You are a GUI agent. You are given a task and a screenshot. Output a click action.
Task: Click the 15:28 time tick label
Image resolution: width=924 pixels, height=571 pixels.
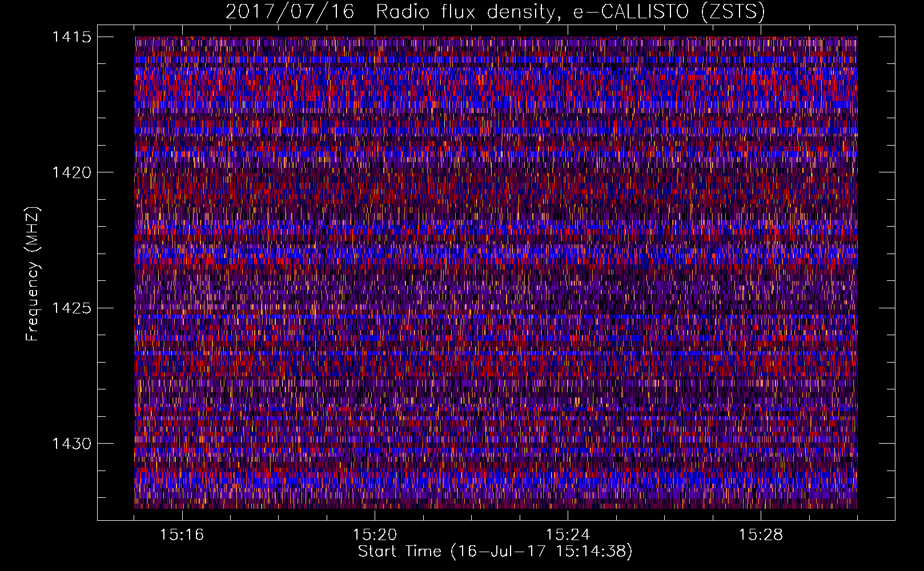coord(761,535)
